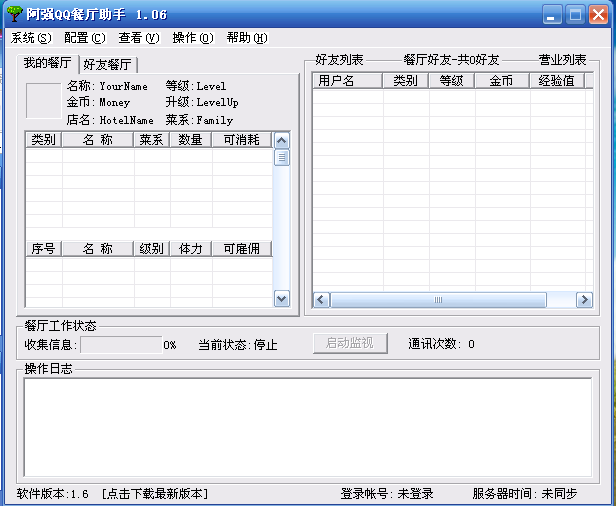616x506 pixels.
Task: Click the tree app icon in title bar
Action: point(15,14)
